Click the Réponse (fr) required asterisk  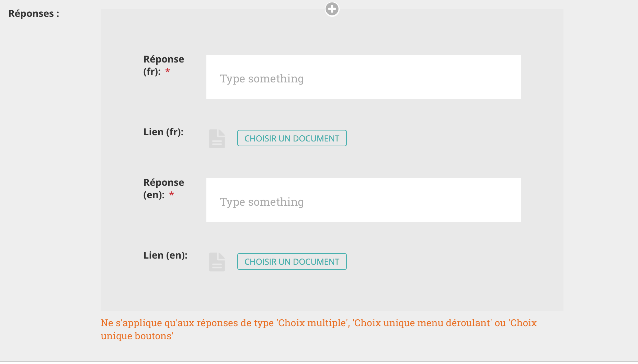(168, 71)
